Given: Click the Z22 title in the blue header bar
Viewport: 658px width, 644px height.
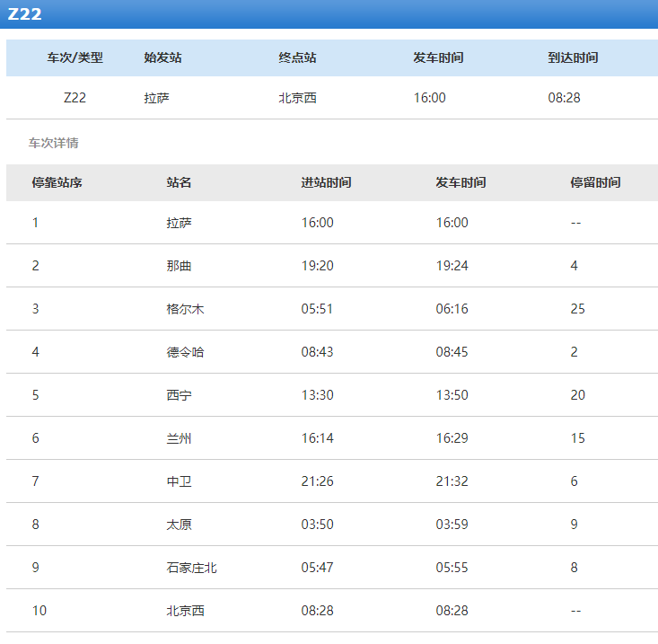Looking at the screenshot, I should pyautogui.click(x=25, y=14).
